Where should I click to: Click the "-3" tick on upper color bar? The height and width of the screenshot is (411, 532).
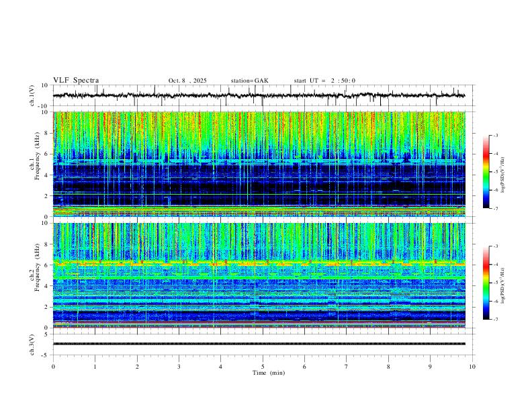pyautogui.click(x=495, y=135)
